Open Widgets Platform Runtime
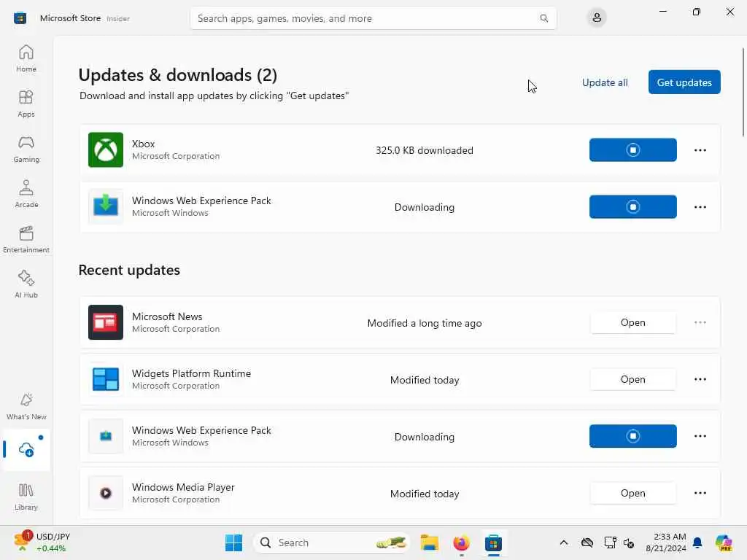The image size is (747, 560). [632, 379]
